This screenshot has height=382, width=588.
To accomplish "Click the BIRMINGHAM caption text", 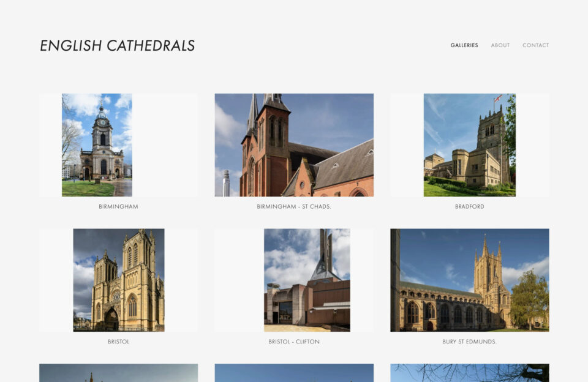I will tap(118, 206).
